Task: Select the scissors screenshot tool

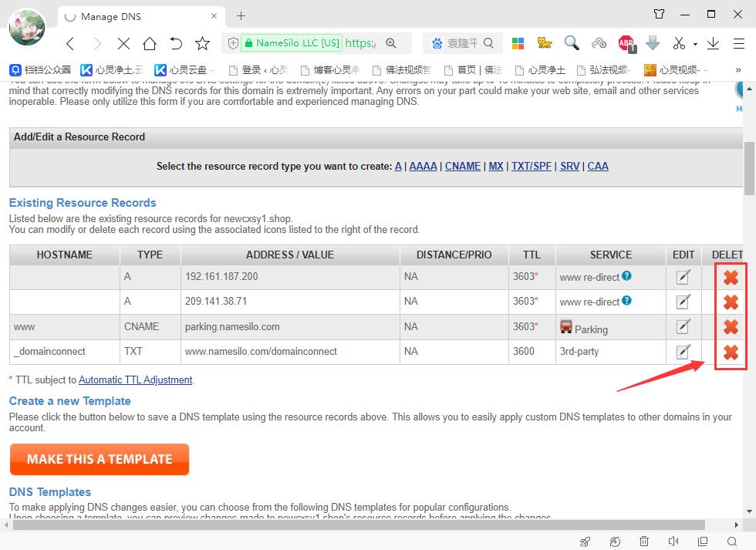Action: click(680, 43)
